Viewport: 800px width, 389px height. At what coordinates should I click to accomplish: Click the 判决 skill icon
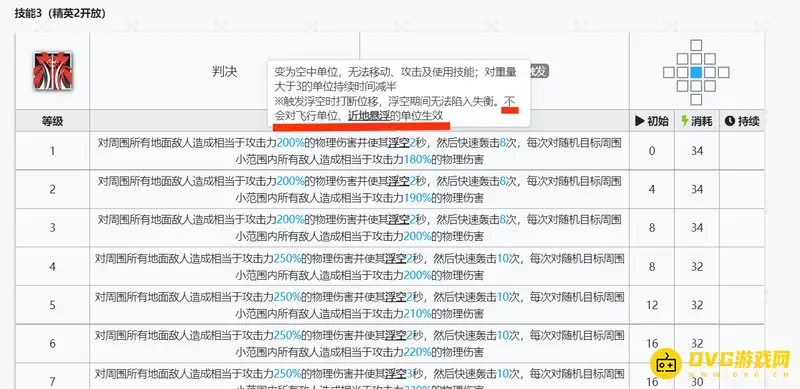coord(53,71)
